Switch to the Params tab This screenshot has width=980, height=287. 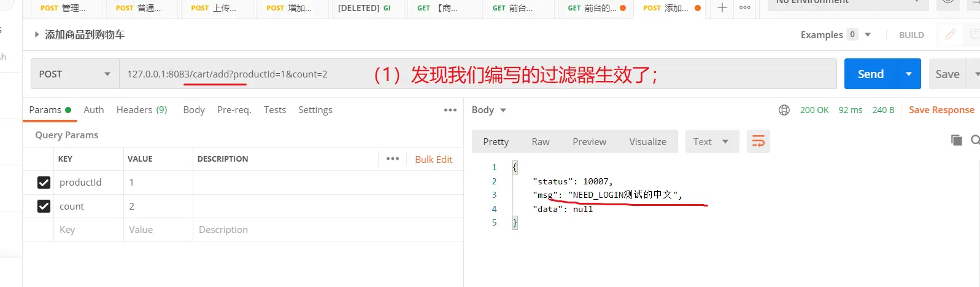(50, 110)
